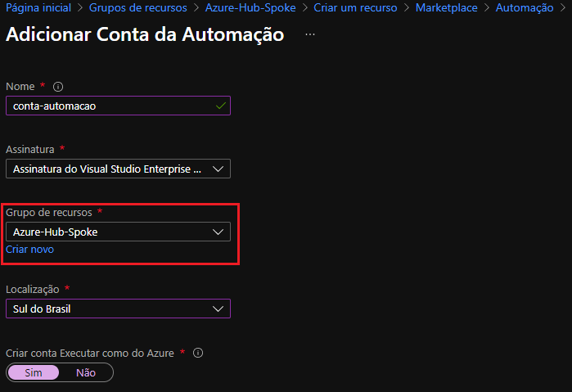Select the Não toggle option
This screenshot has height=392, width=572.
(x=85, y=372)
